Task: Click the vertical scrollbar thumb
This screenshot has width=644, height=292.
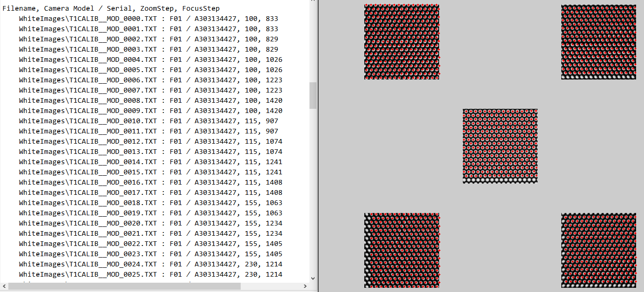Action: coord(313,95)
